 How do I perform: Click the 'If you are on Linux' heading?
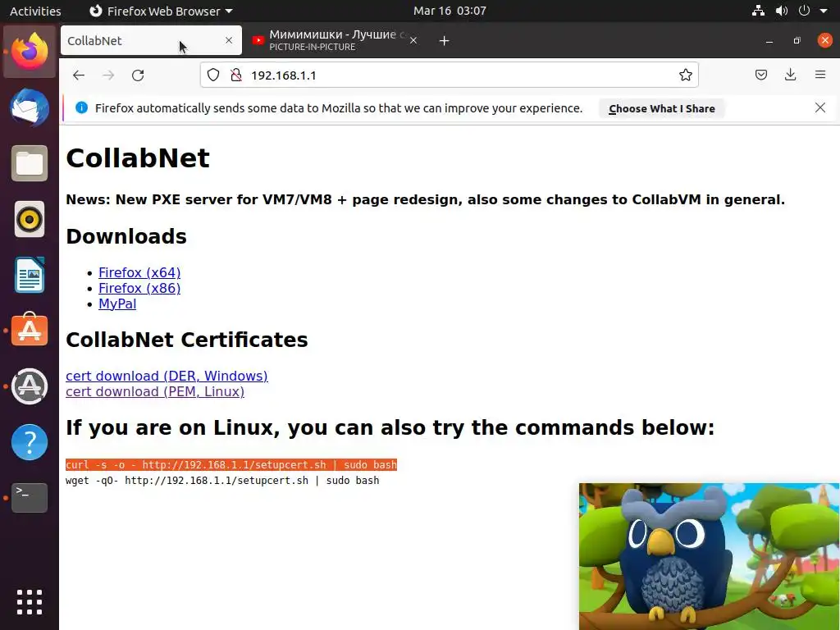390,427
